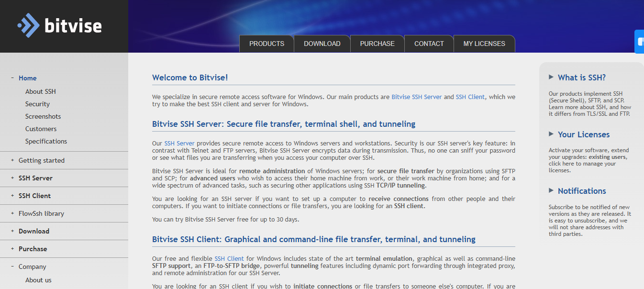644x289 pixels.
Task: Collapse the Company sidebar section
Action: 12,267
